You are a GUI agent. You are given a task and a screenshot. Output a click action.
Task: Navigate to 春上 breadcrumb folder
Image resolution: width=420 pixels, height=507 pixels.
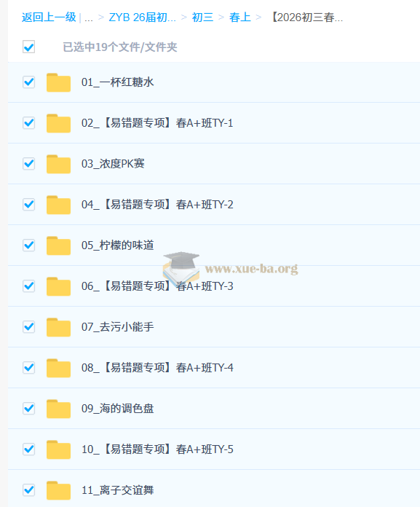pyautogui.click(x=240, y=17)
